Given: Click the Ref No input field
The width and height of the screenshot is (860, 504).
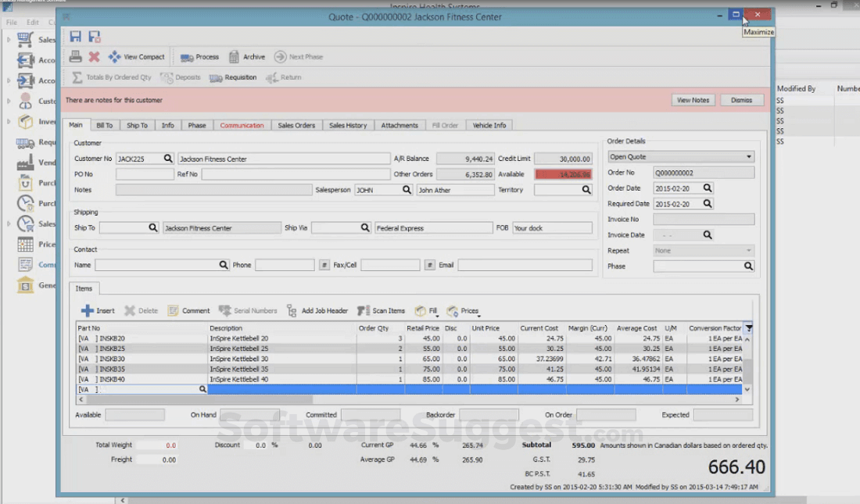Looking at the screenshot, I should coord(296,174).
